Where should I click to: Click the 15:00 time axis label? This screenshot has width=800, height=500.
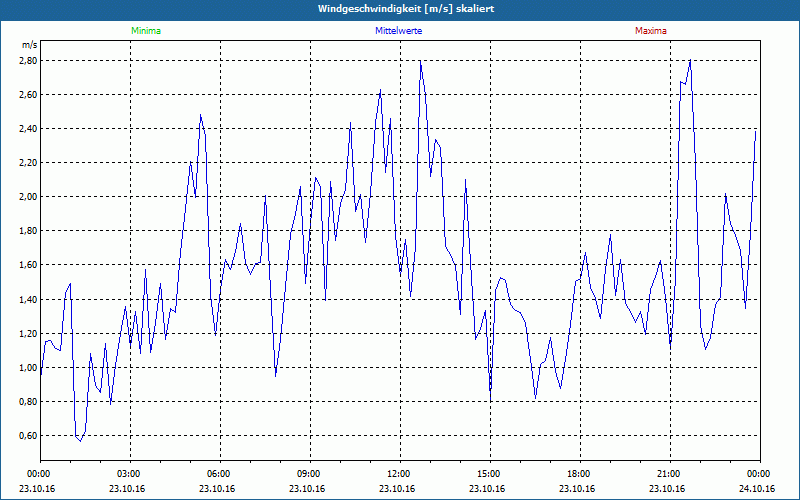(489, 474)
